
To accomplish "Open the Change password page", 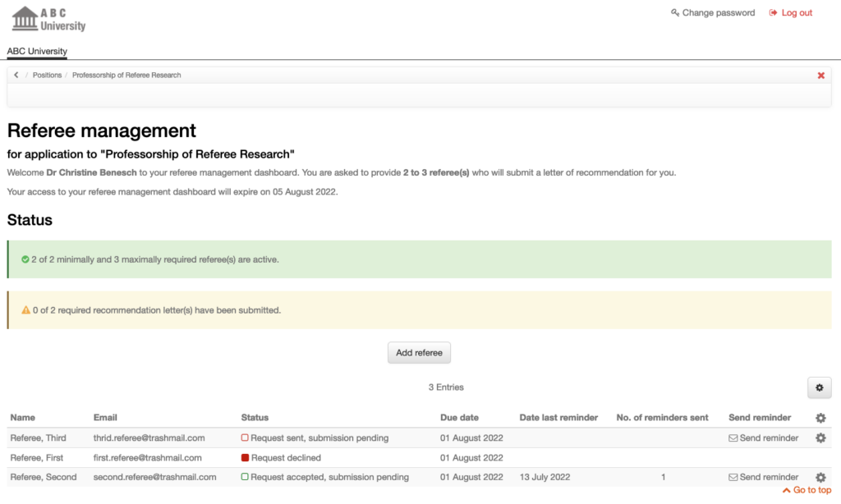I will [718, 12].
